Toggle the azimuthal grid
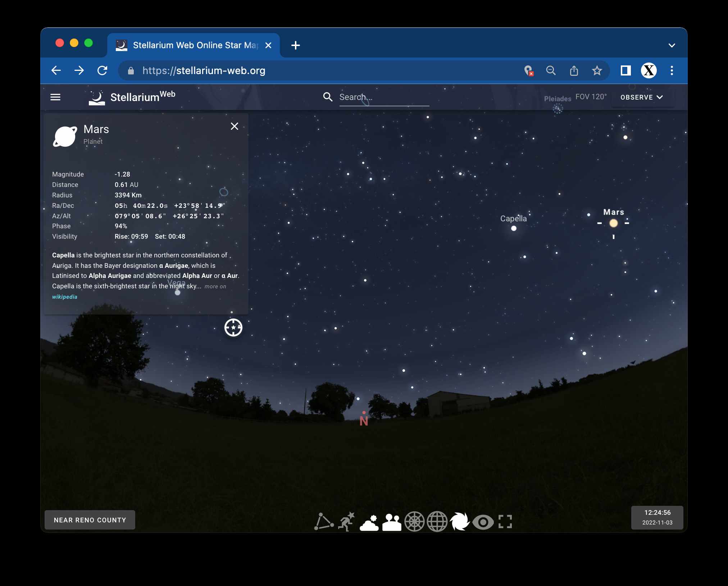This screenshot has height=586, width=728. (x=414, y=522)
